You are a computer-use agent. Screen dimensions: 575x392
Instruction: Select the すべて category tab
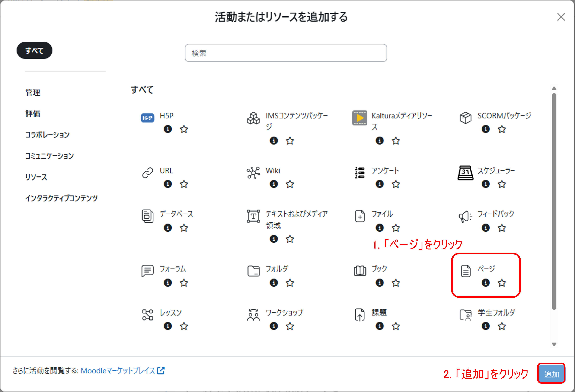click(x=34, y=51)
